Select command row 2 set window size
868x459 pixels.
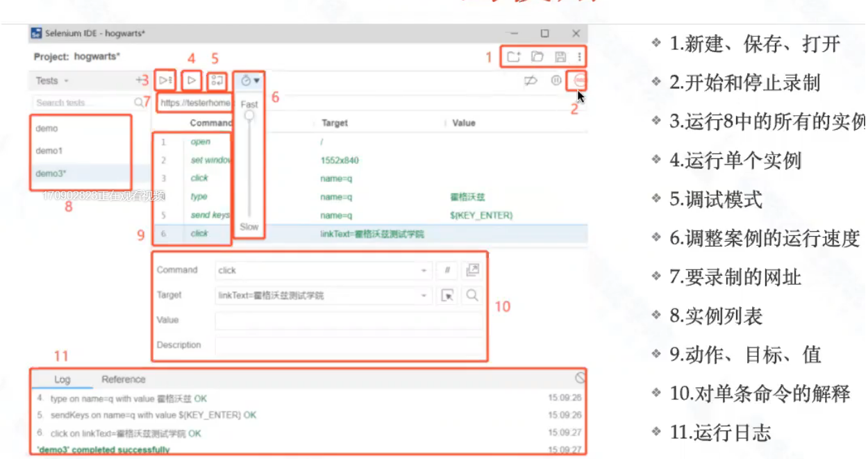click(369, 160)
